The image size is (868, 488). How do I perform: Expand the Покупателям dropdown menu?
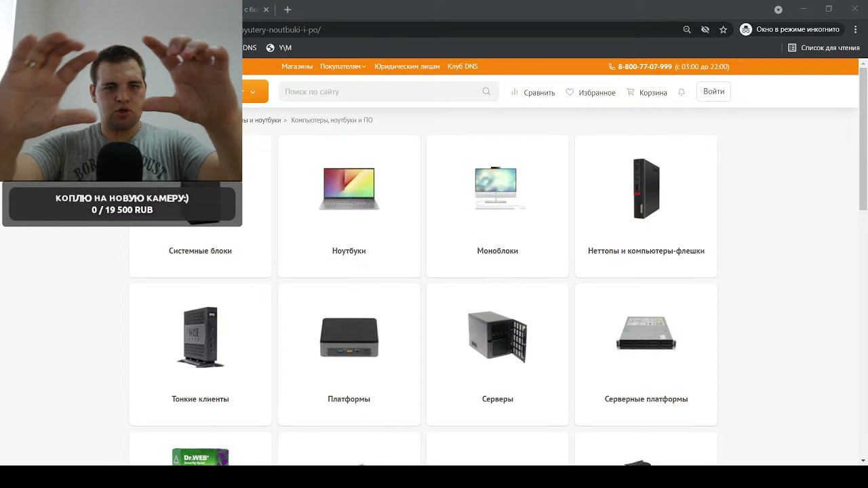coord(343,66)
